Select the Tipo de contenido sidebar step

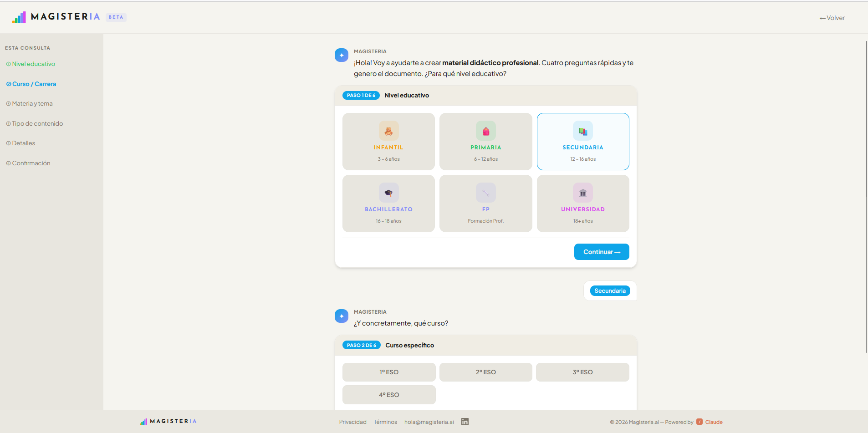click(x=34, y=123)
